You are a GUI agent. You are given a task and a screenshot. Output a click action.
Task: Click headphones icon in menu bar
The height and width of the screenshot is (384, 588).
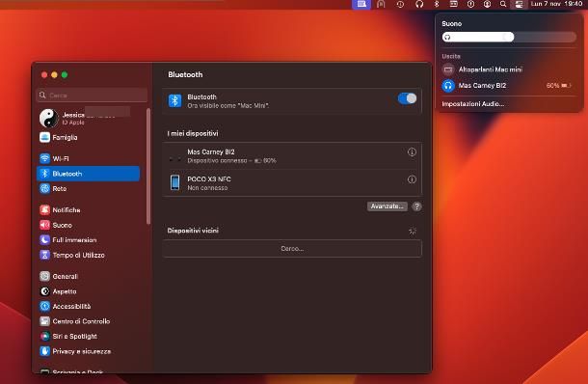[x=419, y=4]
